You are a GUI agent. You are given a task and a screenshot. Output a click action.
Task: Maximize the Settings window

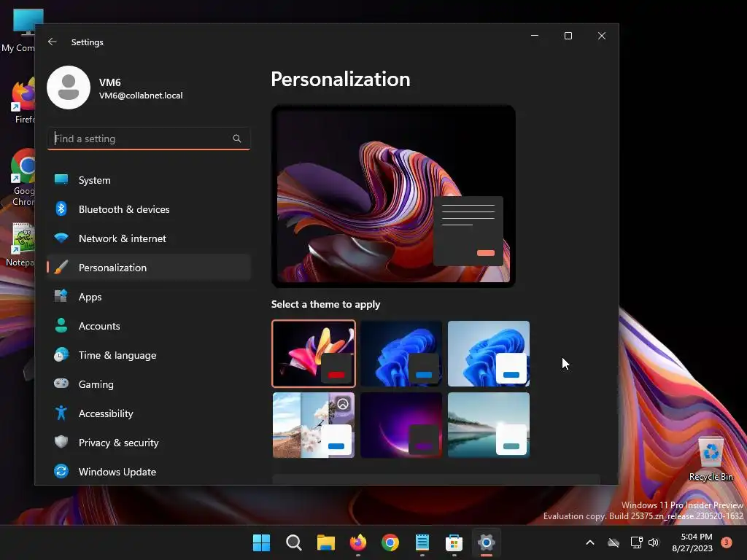coord(568,36)
